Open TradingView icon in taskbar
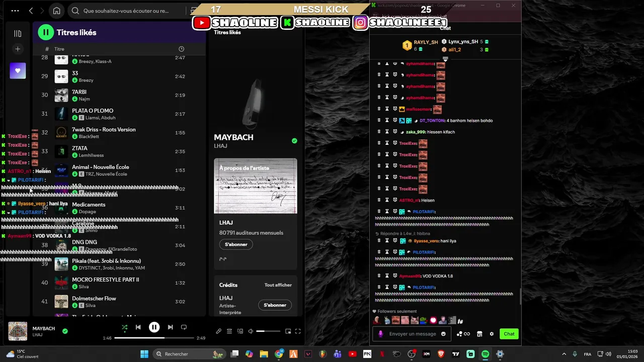 [x=456, y=354]
